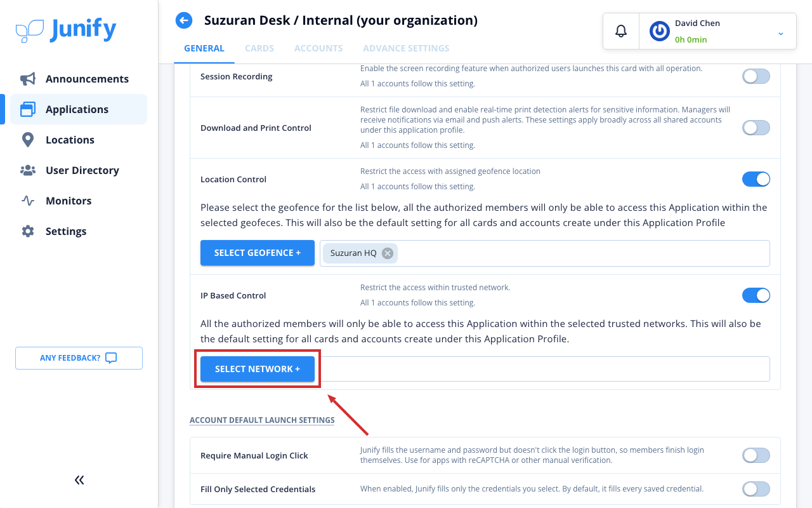The height and width of the screenshot is (508, 812).
Task: Open the Cards tab
Action: click(x=259, y=48)
